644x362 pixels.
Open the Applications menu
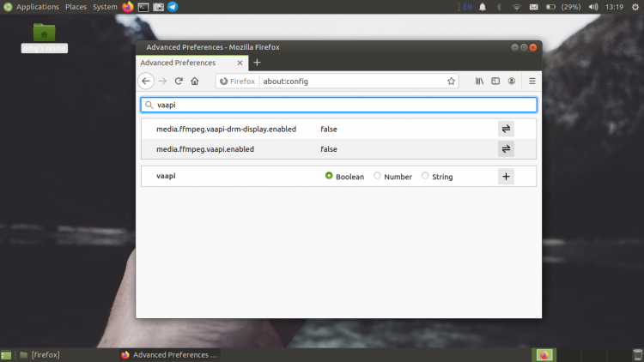pos(38,7)
